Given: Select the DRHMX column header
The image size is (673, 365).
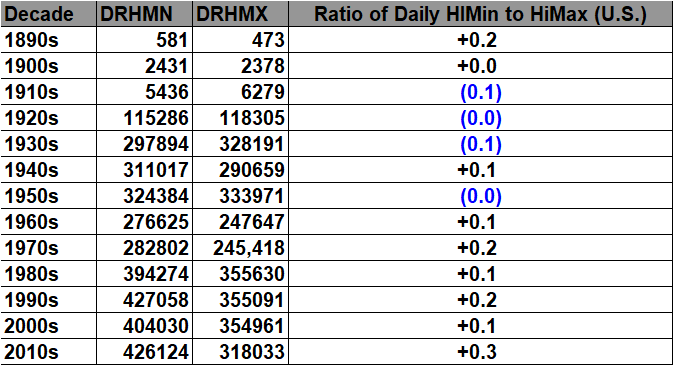Looking at the screenshot, I should (x=240, y=14).
